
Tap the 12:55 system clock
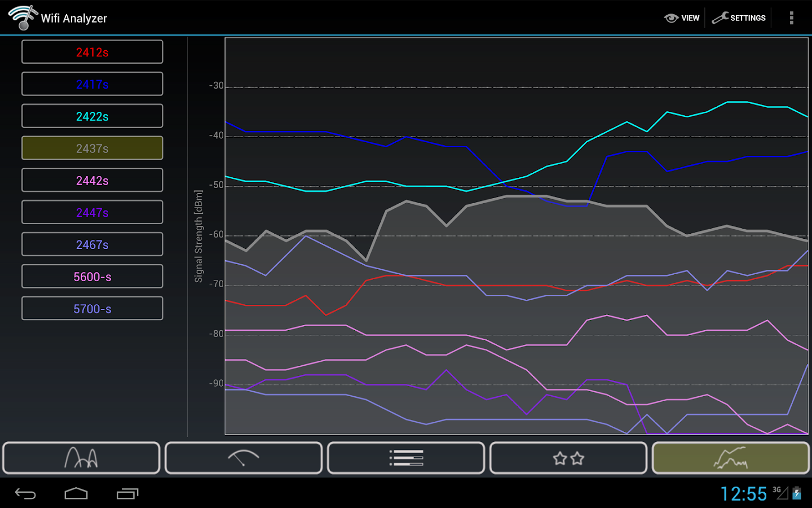tap(744, 493)
